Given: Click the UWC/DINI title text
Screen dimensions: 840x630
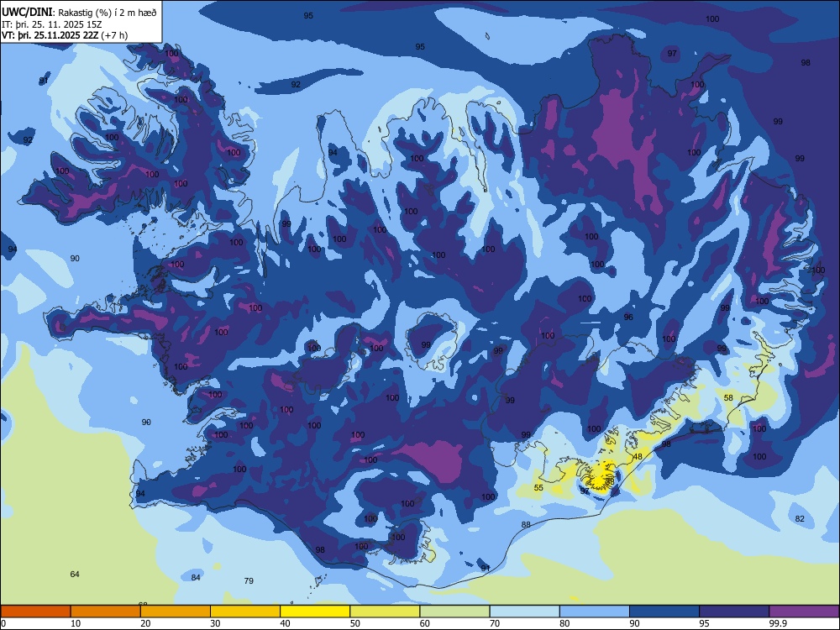Looking at the screenshot, I should 27,13.
